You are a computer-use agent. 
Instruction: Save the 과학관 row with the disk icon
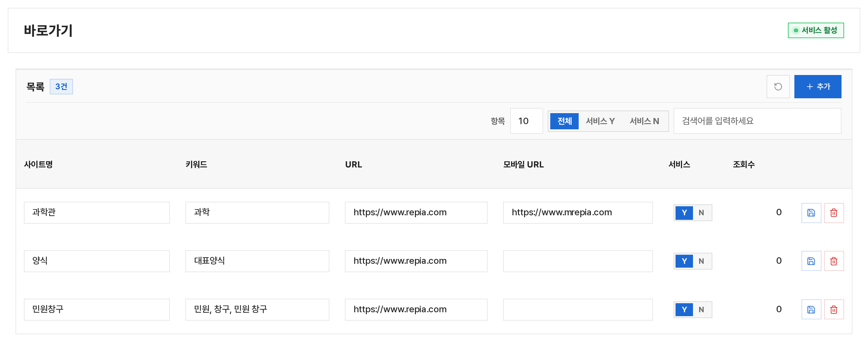(811, 213)
